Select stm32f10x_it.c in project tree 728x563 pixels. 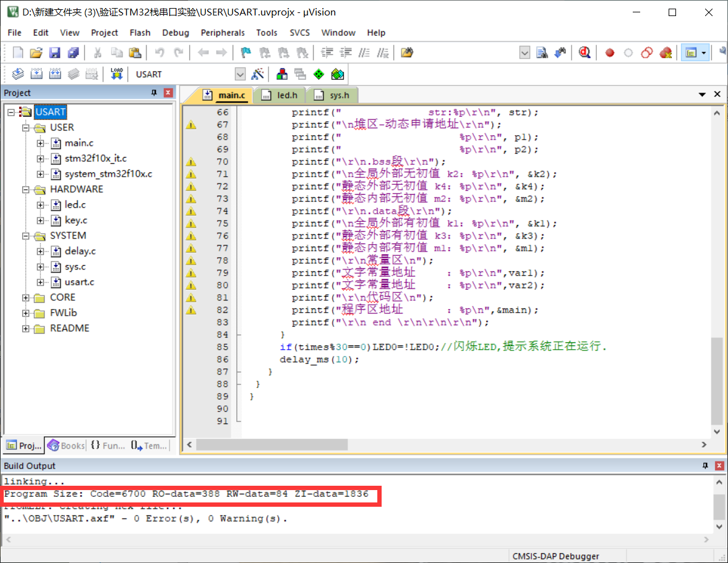(96, 158)
